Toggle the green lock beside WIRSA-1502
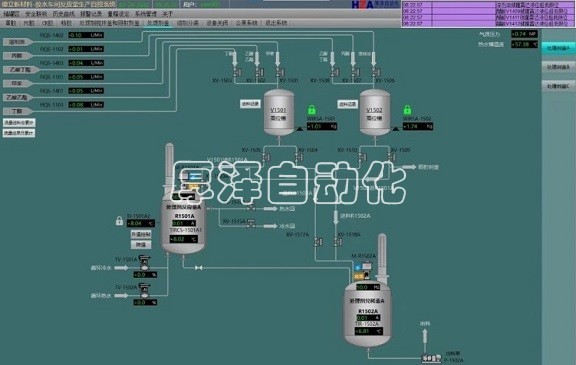The width and height of the screenshot is (576, 365). pos(407,109)
